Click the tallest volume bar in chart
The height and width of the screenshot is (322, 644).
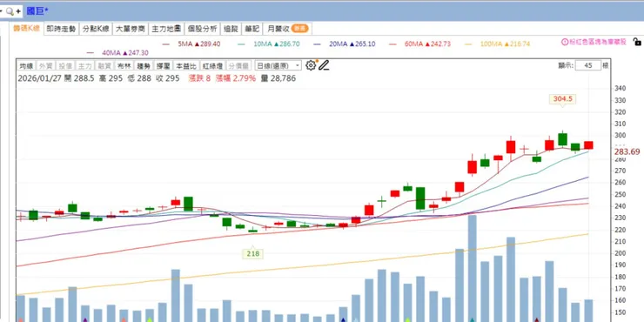coord(473,268)
